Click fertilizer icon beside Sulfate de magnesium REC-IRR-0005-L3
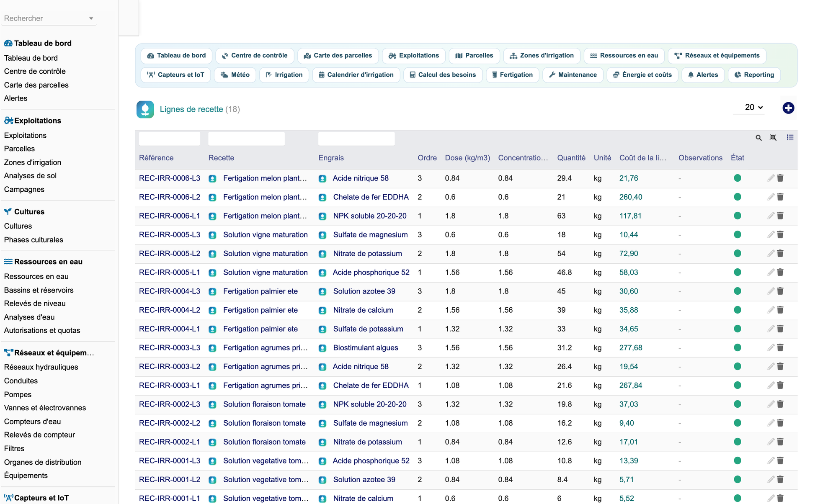Screen dimensions: 815x504 [x=322, y=235]
